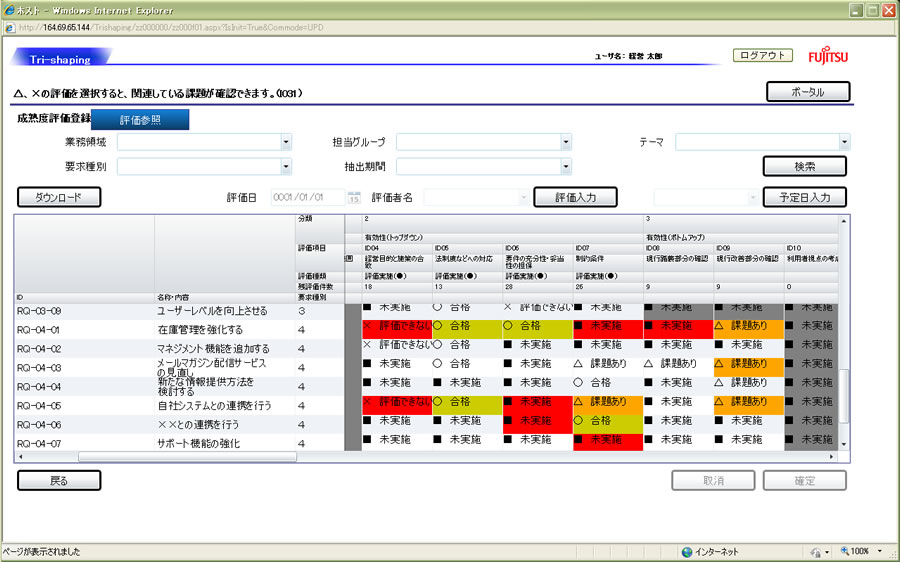Image resolution: width=900 pixels, height=562 pixels.
Task: Click the page icon in address bar
Action: point(11,27)
